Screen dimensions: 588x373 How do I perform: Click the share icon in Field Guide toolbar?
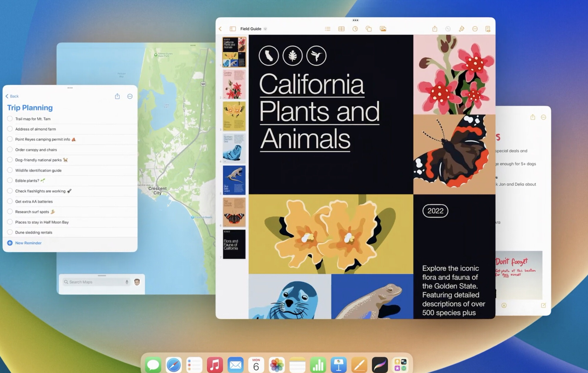pyautogui.click(x=435, y=29)
